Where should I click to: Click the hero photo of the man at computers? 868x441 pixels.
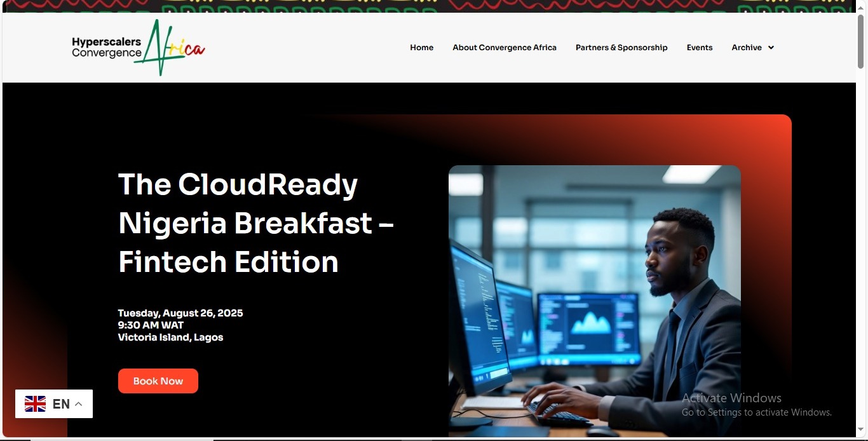(x=594, y=299)
